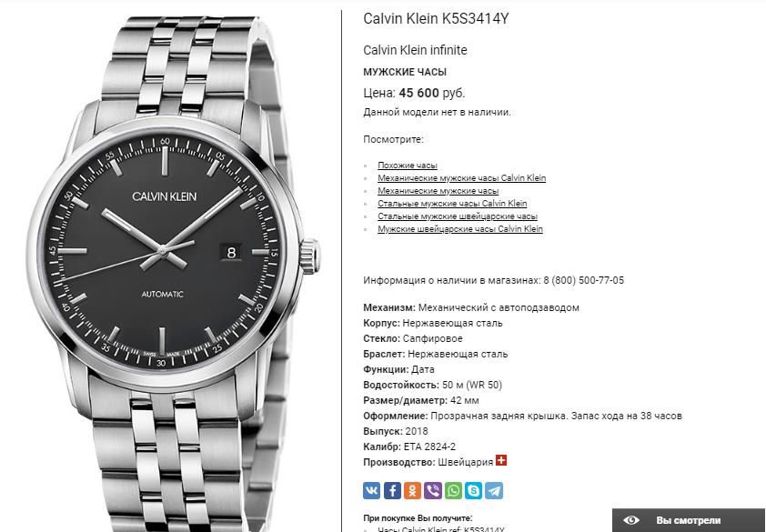Click the phone number 8 (800) 500-77-05

coord(584,280)
